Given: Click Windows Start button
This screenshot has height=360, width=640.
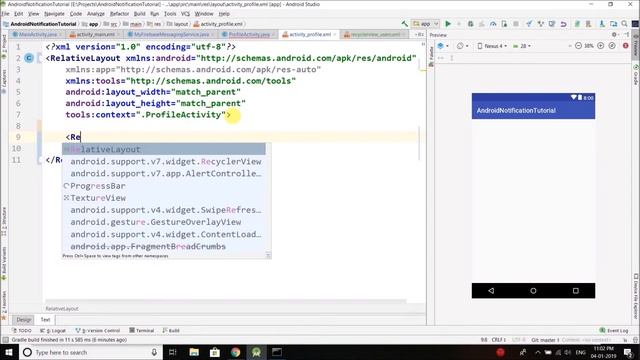Looking at the screenshot, I should click(9, 352).
